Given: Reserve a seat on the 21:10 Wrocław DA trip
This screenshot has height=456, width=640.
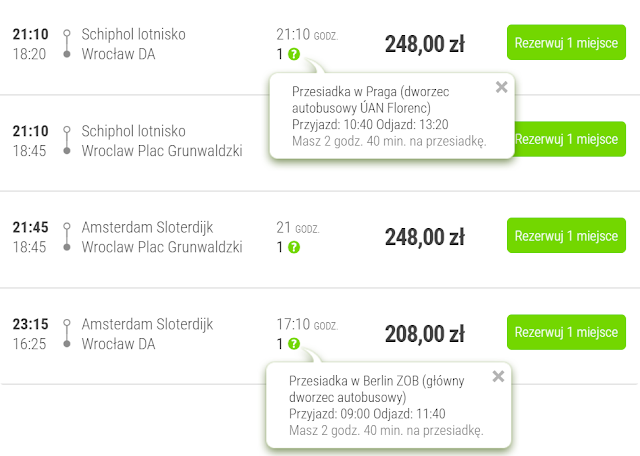Looking at the screenshot, I should (x=566, y=44).
